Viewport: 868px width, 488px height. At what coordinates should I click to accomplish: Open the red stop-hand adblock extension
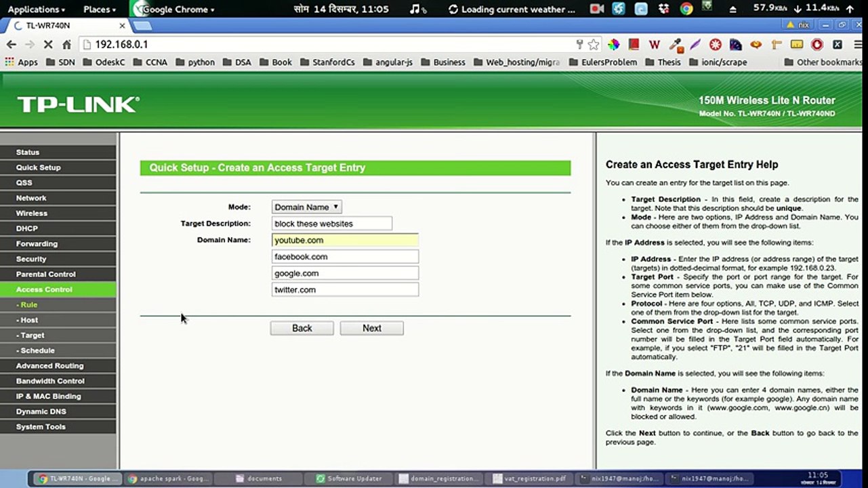click(x=817, y=45)
